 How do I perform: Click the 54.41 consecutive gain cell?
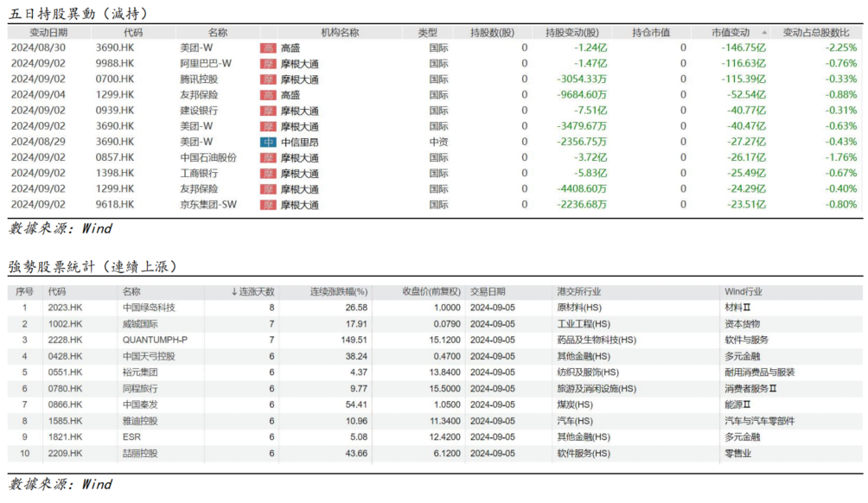(356, 405)
